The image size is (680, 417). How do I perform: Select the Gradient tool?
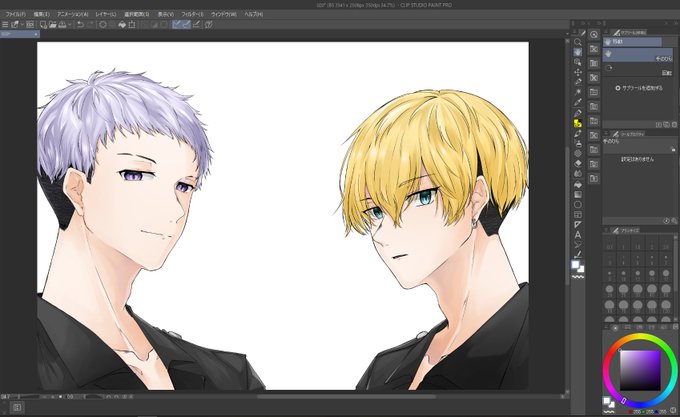578,195
